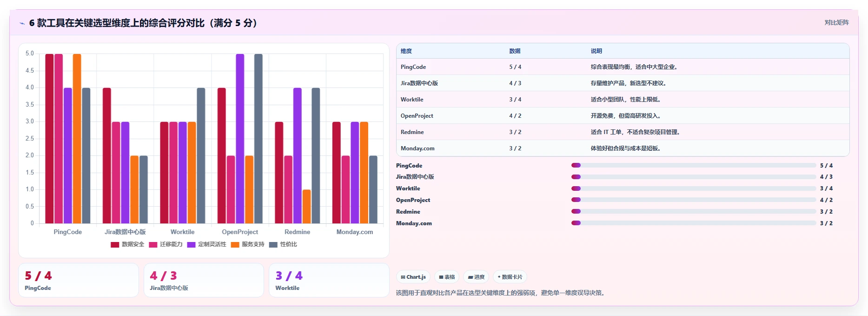Click the Worktile progress bar
This screenshot has width=868, height=316.
pyautogui.click(x=694, y=188)
